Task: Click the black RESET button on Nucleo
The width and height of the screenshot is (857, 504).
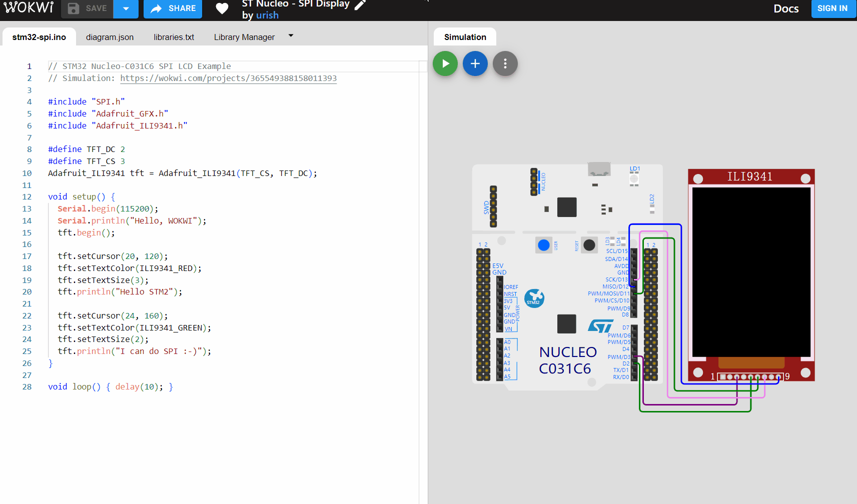Action: pyautogui.click(x=589, y=245)
